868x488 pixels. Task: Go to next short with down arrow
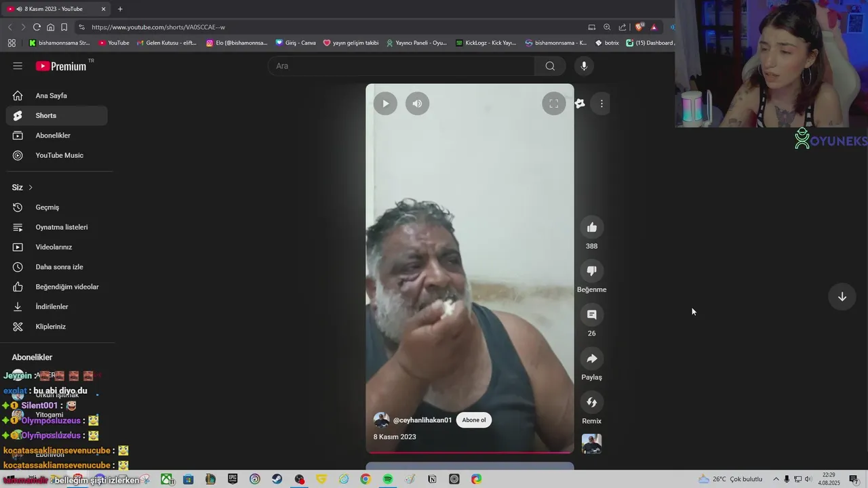point(842,297)
